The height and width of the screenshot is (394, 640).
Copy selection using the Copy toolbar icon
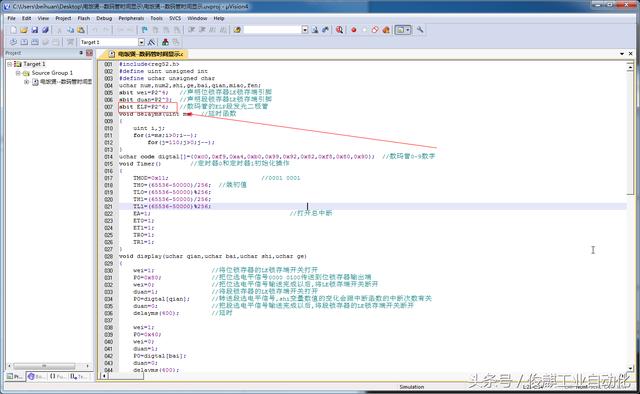pyautogui.click(x=70, y=30)
